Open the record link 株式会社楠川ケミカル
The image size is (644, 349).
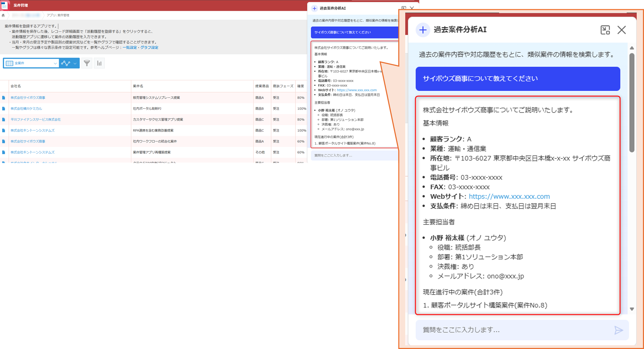click(28, 109)
